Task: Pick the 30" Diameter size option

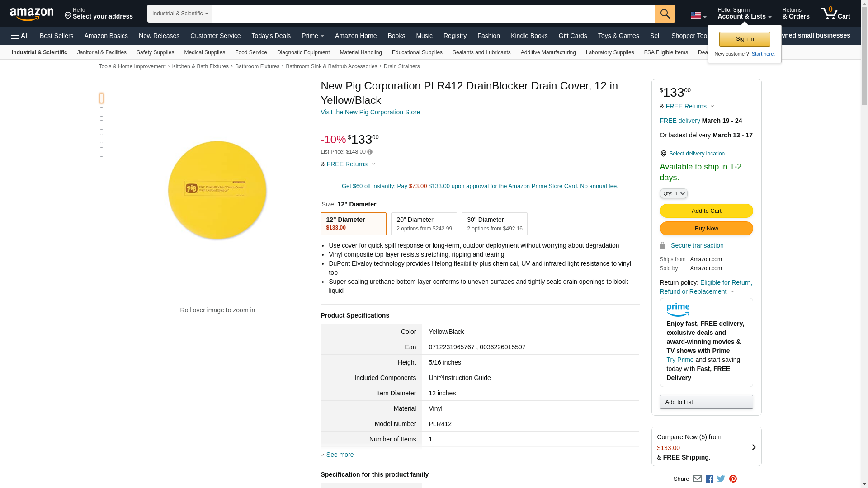Action: tap(494, 224)
